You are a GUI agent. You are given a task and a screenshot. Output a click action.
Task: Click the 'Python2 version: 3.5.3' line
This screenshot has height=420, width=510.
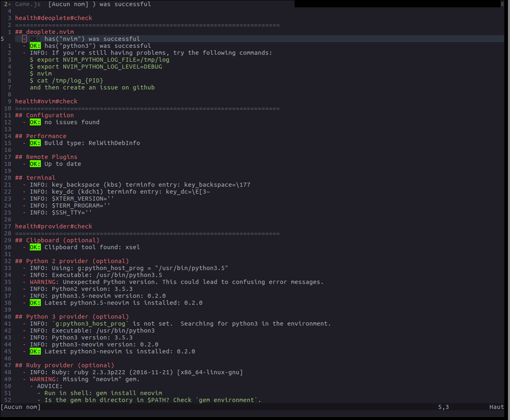pos(78,289)
